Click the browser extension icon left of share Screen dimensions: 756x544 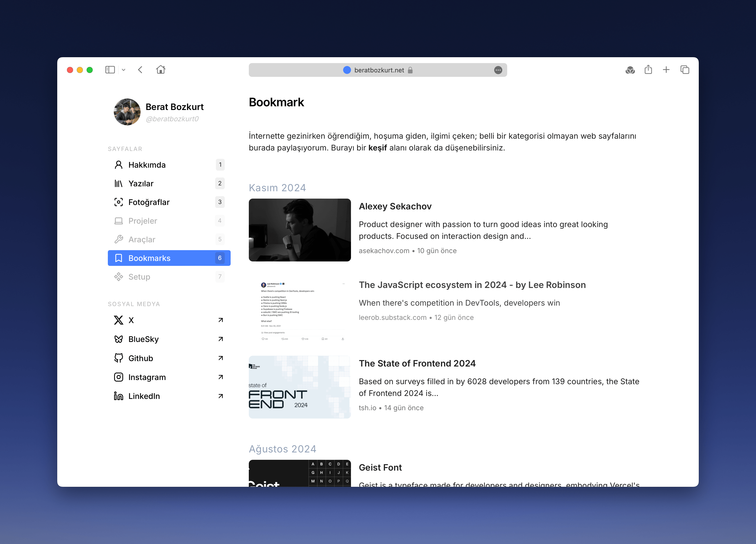pos(630,70)
